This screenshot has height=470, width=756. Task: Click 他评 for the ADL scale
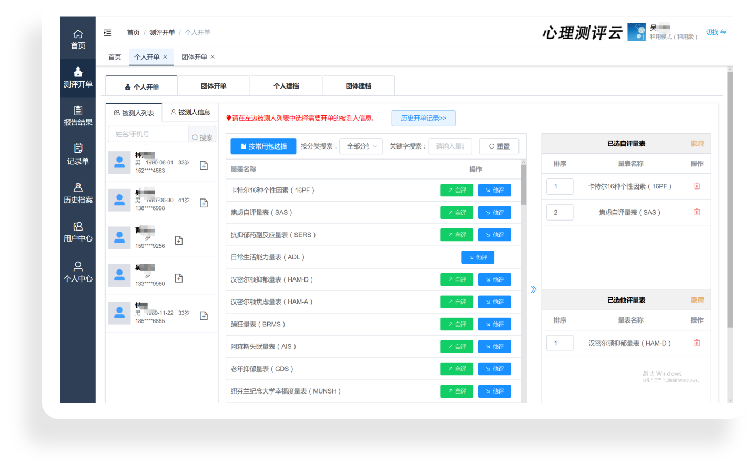(477, 257)
